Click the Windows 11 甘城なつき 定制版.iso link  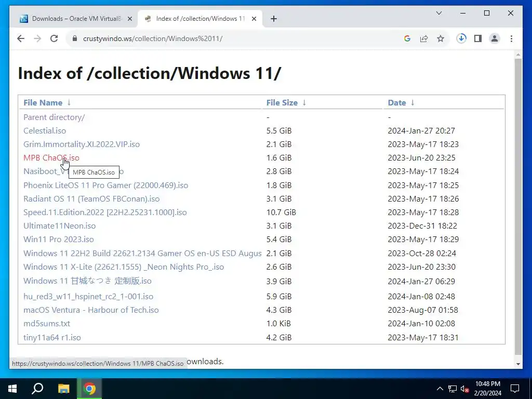tap(87, 281)
